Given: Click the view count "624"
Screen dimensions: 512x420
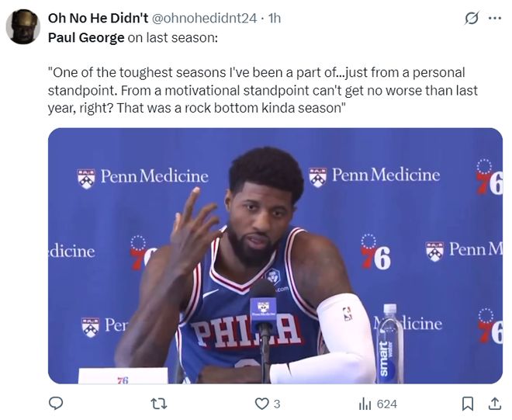Looking at the screenshot, I should [386, 404].
